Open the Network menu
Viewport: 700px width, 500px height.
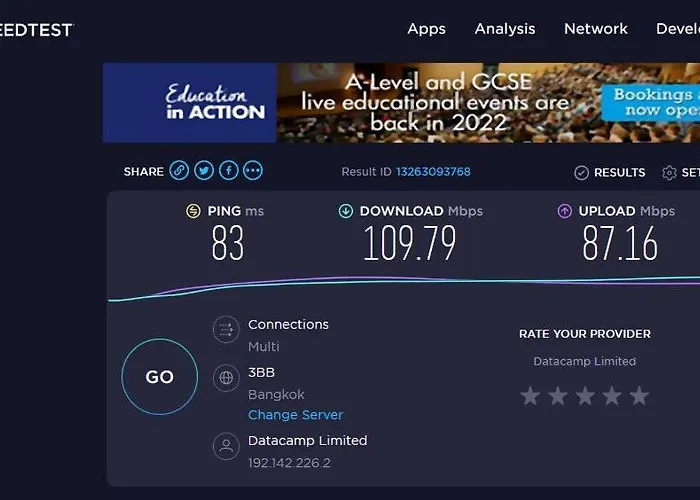(596, 29)
